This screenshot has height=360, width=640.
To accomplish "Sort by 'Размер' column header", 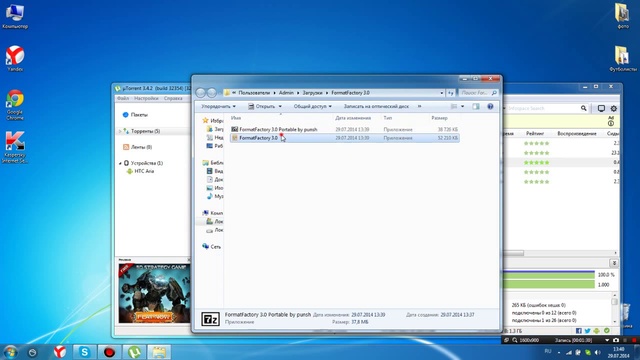I will pos(439,118).
